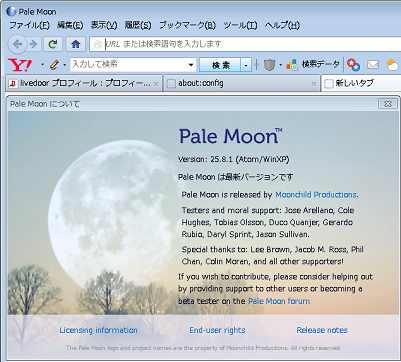Viewport: 401px width, 362px height.
Task: Open 検索データ search data tool
Action: 313,65
